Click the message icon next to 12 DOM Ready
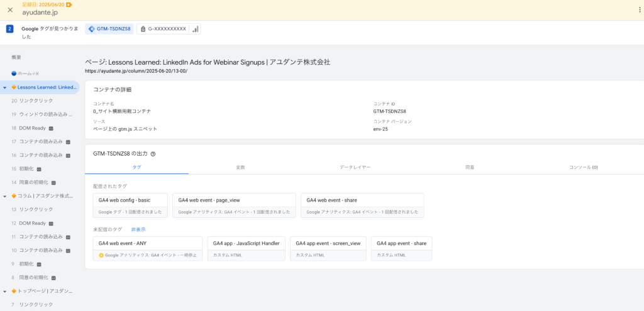 coord(51,224)
